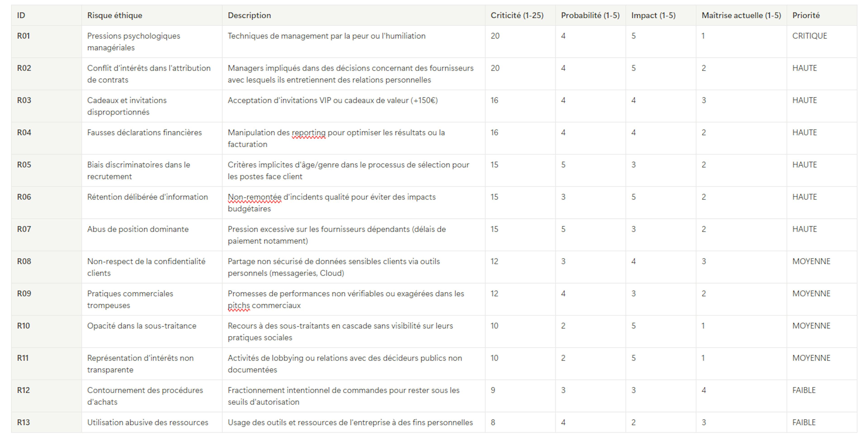Click the criticité value 8 in row R13
868x441 pixels.
[493, 422]
